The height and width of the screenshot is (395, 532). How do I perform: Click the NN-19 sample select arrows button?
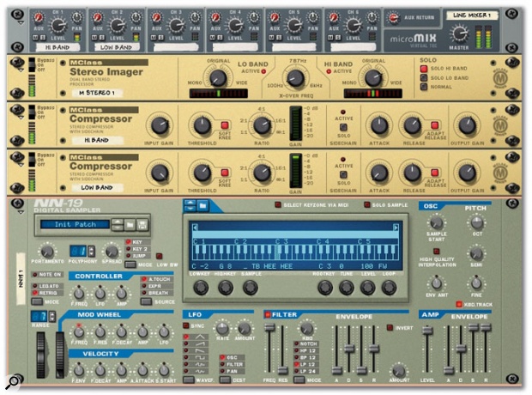[x=190, y=205]
